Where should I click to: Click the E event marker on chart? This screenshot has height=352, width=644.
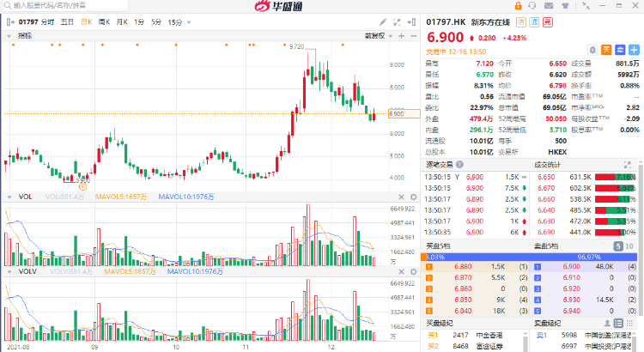pyautogui.click(x=83, y=186)
